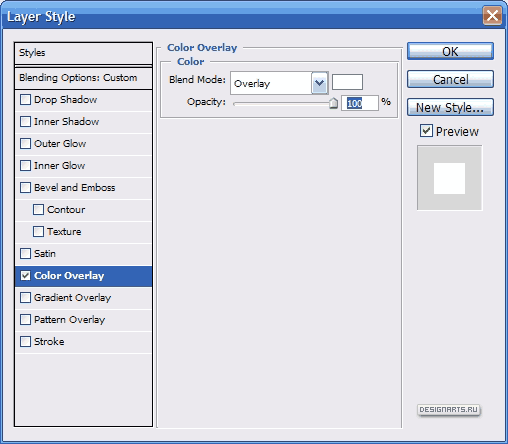The image size is (508, 444).
Task: Check the Gradient Overlay box
Action: (25, 297)
